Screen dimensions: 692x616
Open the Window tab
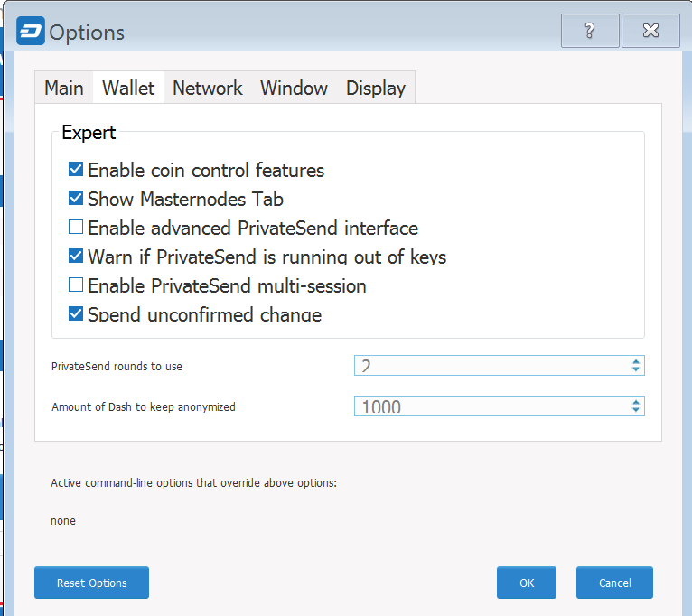(x=294, y=88)
